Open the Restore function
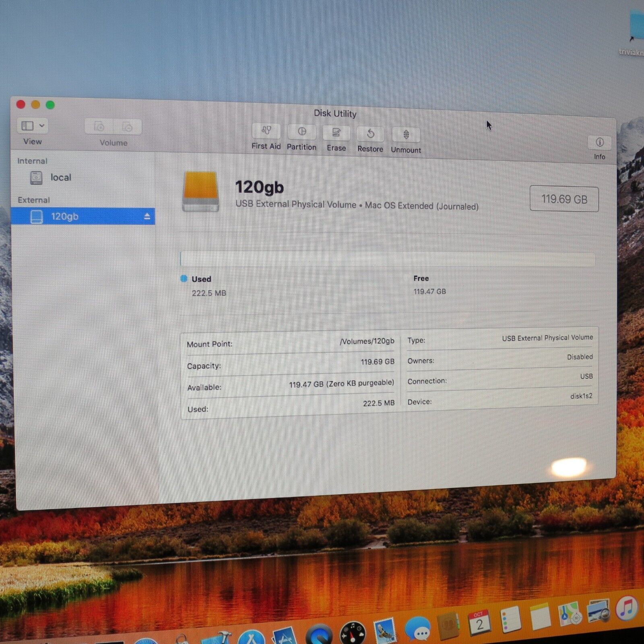 [370, 134]
